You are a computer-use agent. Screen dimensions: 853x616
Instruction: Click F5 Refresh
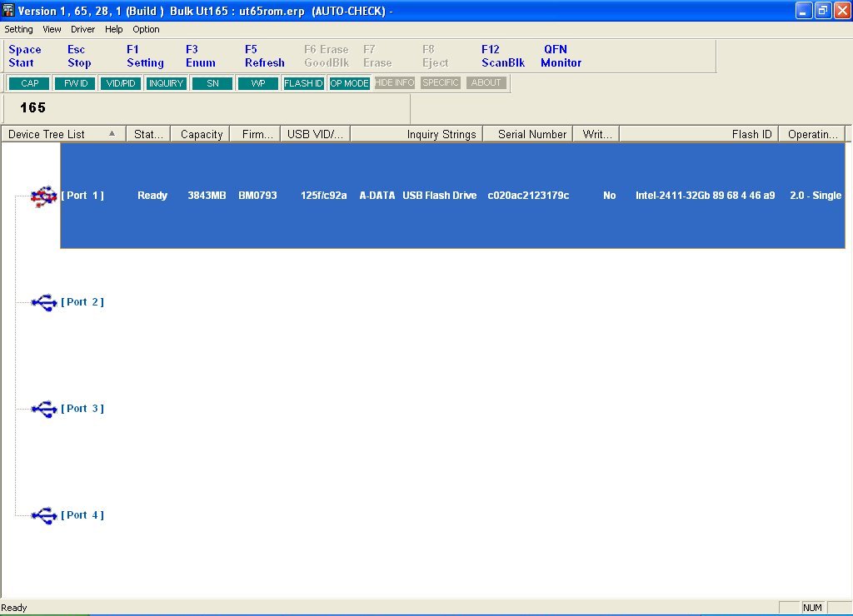click(x=264, y=56)
